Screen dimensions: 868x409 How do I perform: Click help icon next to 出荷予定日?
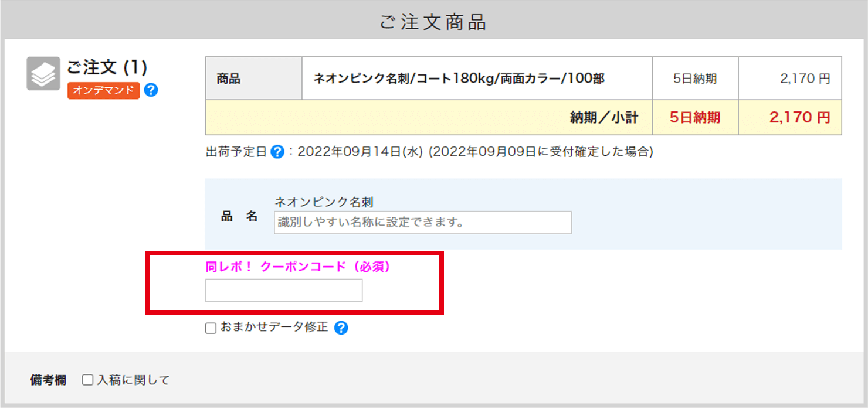(x=277, y=152)
